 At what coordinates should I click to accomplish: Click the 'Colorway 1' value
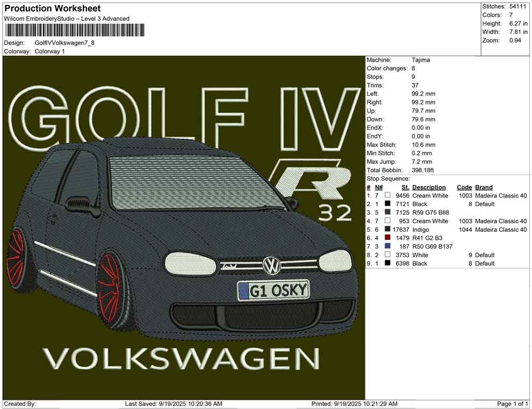(x=49, y=52)
